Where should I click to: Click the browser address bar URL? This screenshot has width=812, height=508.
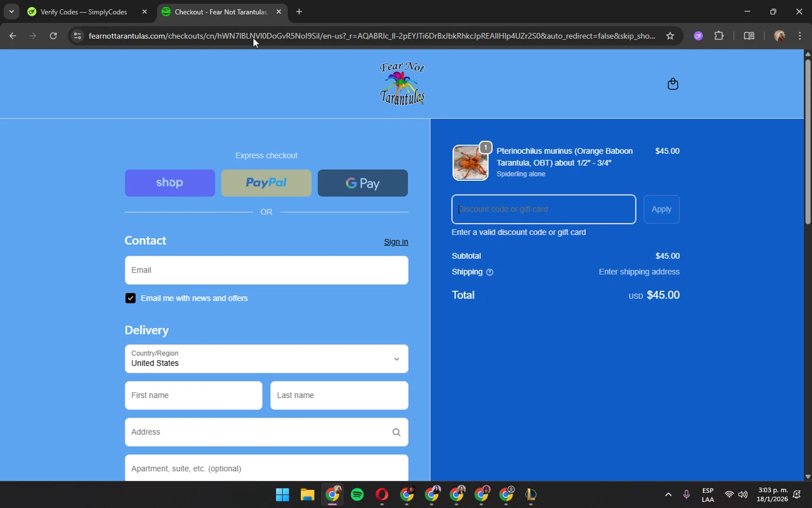point(372,36)
